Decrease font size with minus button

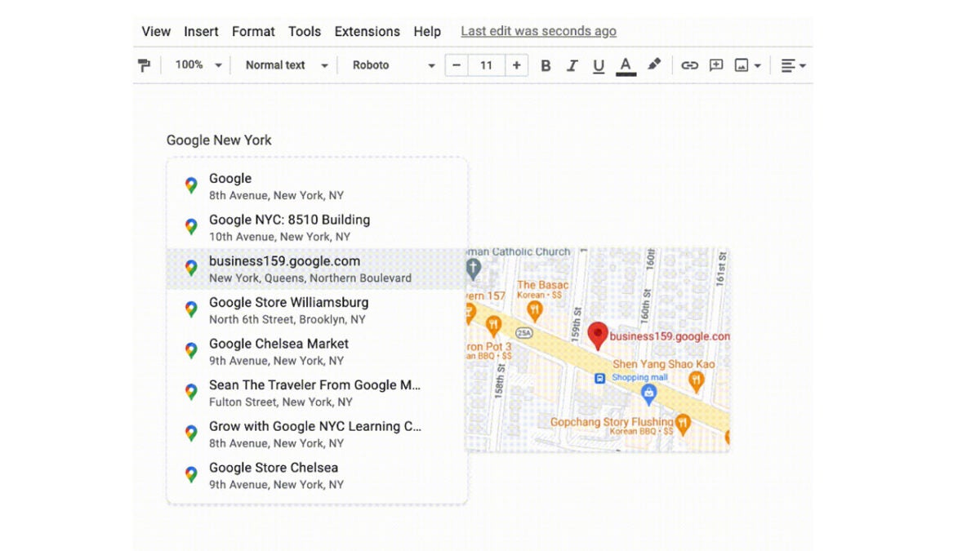(456, 65)
